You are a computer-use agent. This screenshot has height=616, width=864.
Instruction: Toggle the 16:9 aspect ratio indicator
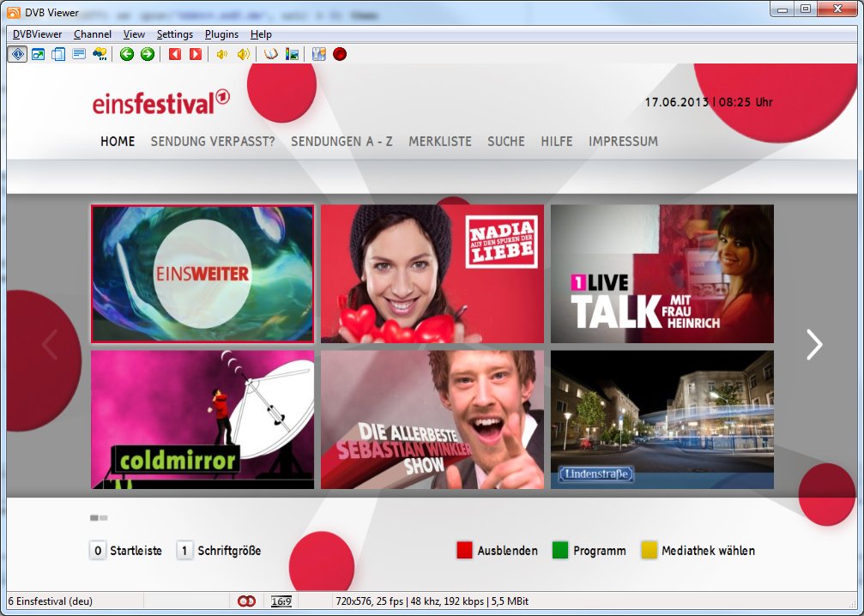[x=281, y=601]
